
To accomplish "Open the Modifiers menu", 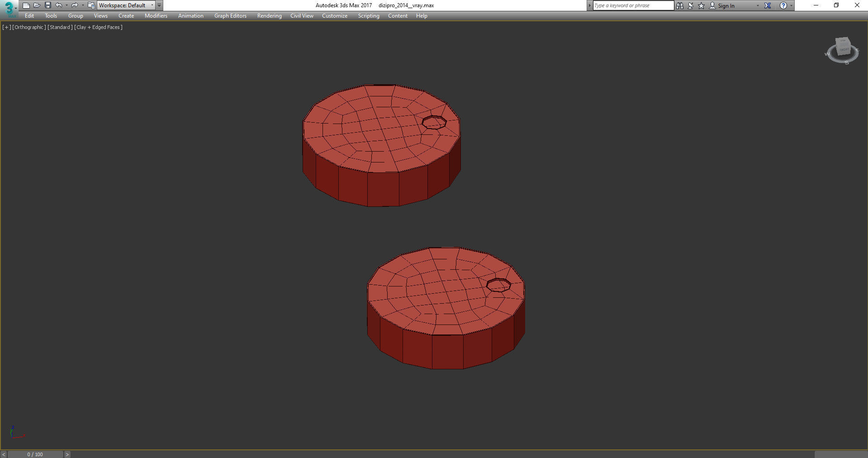I will coord(156,16).
